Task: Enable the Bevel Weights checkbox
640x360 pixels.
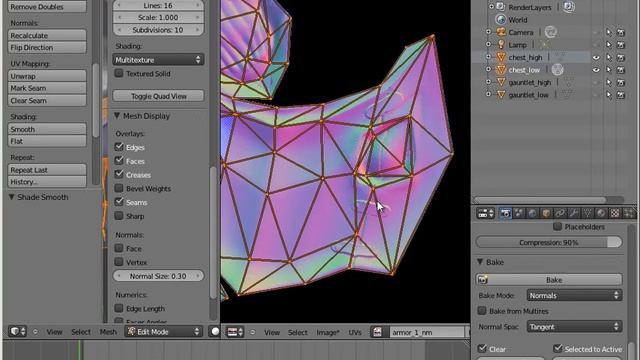Action: [x=119, y=188]
